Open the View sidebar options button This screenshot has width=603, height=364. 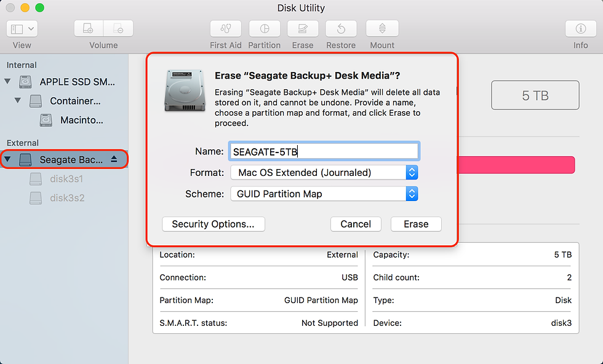pos(22,29)
